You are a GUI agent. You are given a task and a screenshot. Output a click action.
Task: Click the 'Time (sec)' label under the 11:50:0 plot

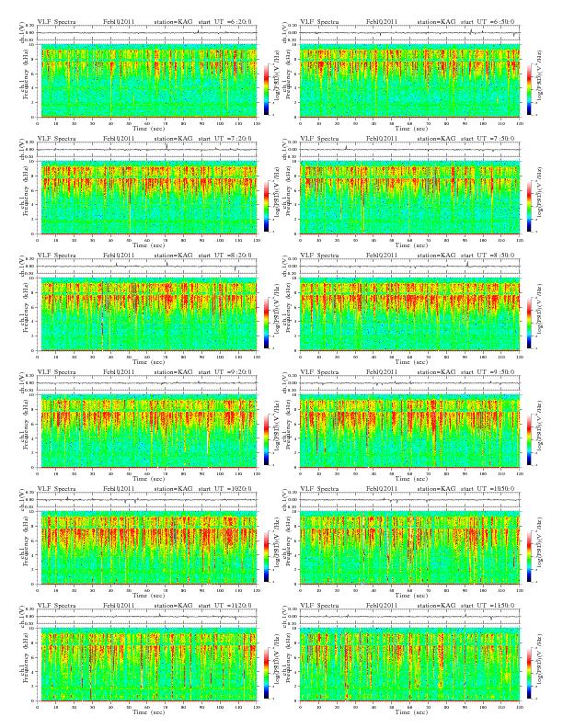[411, 711]
